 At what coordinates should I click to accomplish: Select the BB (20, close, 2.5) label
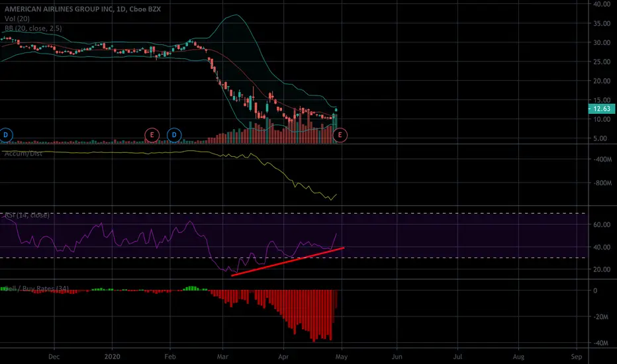(33, 28)
